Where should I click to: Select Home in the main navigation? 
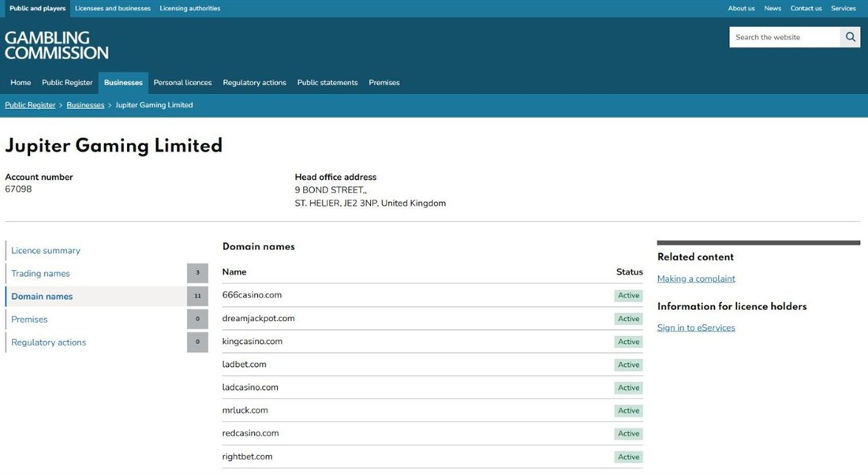pyautogui.click(x=21, y=83)
